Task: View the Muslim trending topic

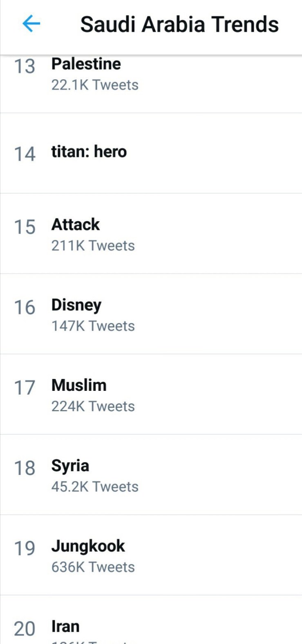Action: click(79, 386)
